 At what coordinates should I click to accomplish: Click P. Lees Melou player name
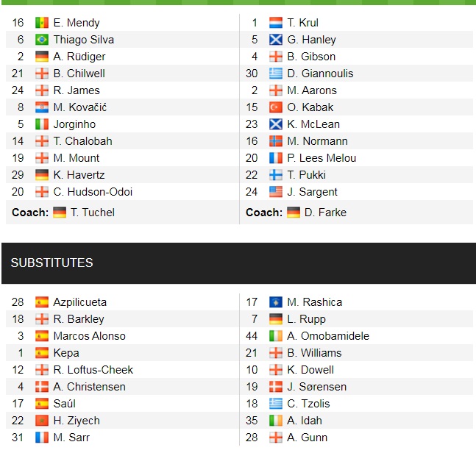pyautogui.click(x=322, y=158)
